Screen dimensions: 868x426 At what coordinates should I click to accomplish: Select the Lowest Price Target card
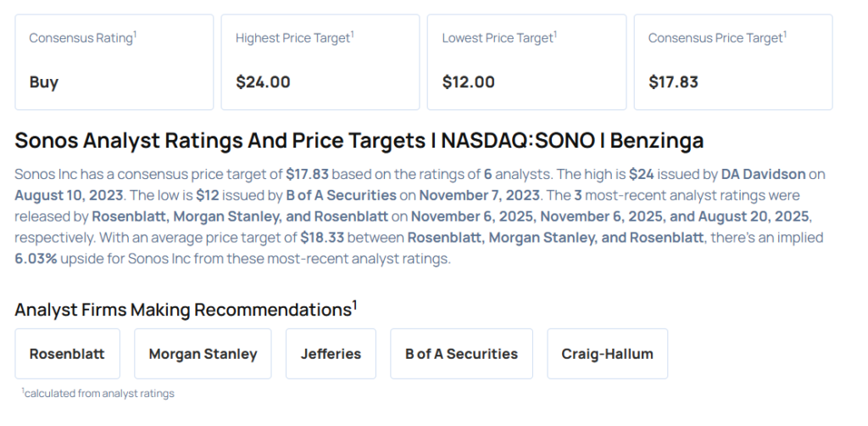coord(526,61)
